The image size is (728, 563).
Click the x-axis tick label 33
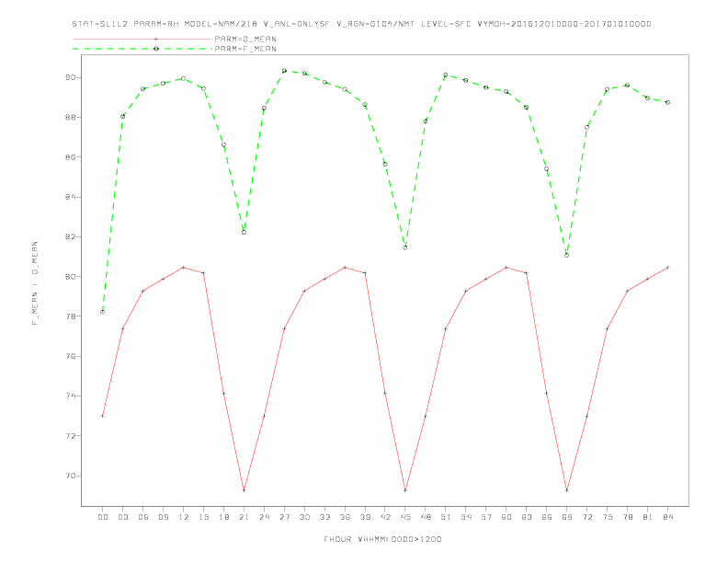tap(324, 517)
